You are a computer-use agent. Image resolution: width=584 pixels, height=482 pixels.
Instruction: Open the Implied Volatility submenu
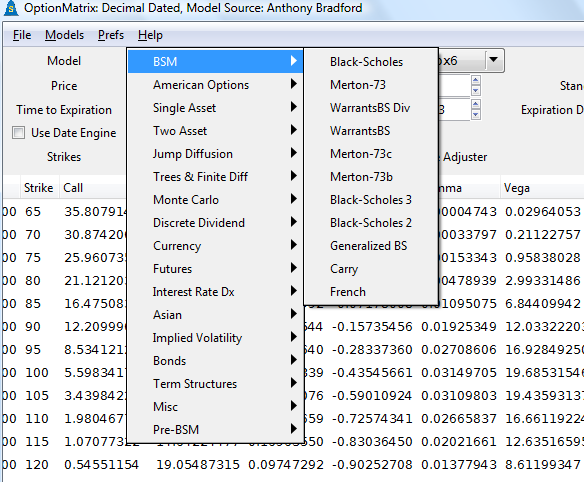(215, 338)
